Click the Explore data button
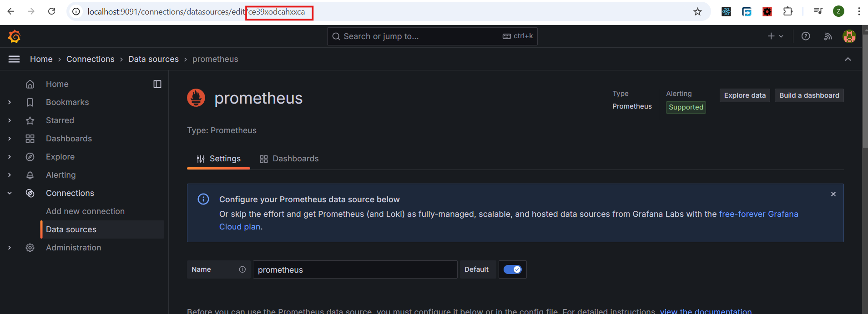The width and height of the screenshot is (868, 314). point(745,95)
